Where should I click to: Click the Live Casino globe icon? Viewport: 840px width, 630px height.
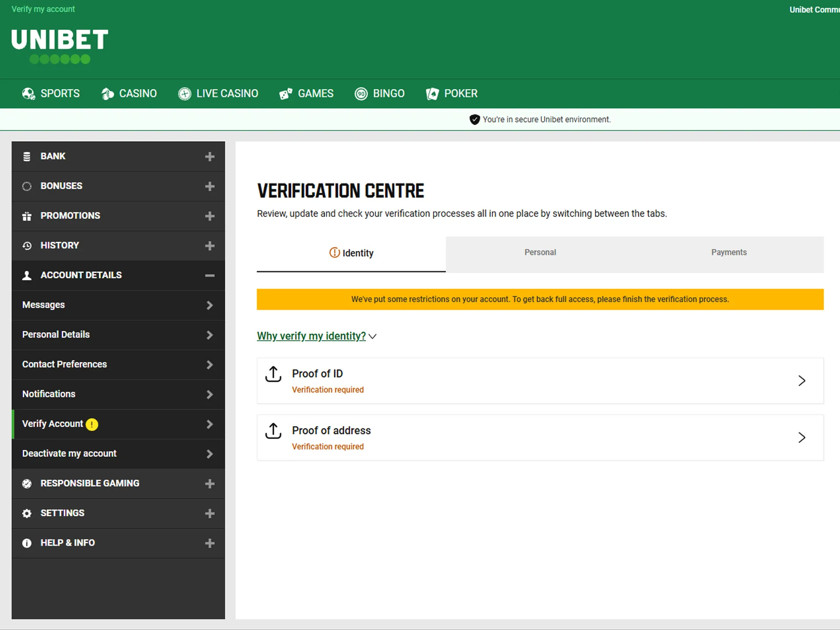tap(184, 93)
